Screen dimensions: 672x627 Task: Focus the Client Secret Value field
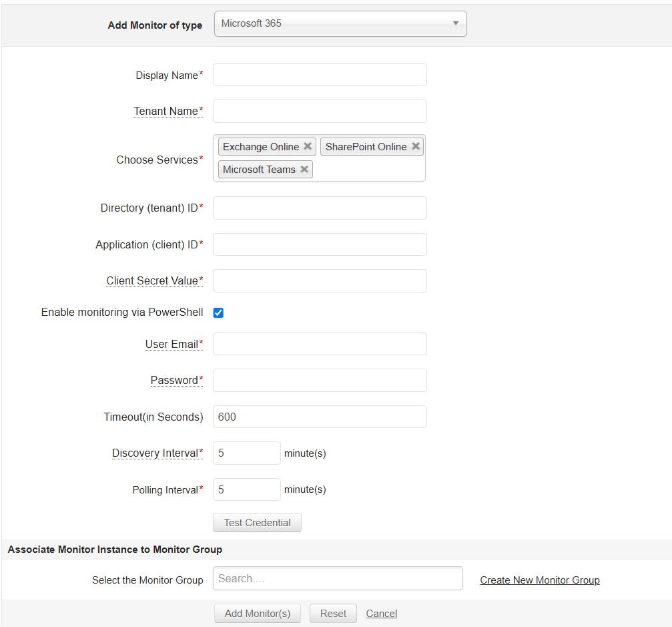[x=320, y=280]
